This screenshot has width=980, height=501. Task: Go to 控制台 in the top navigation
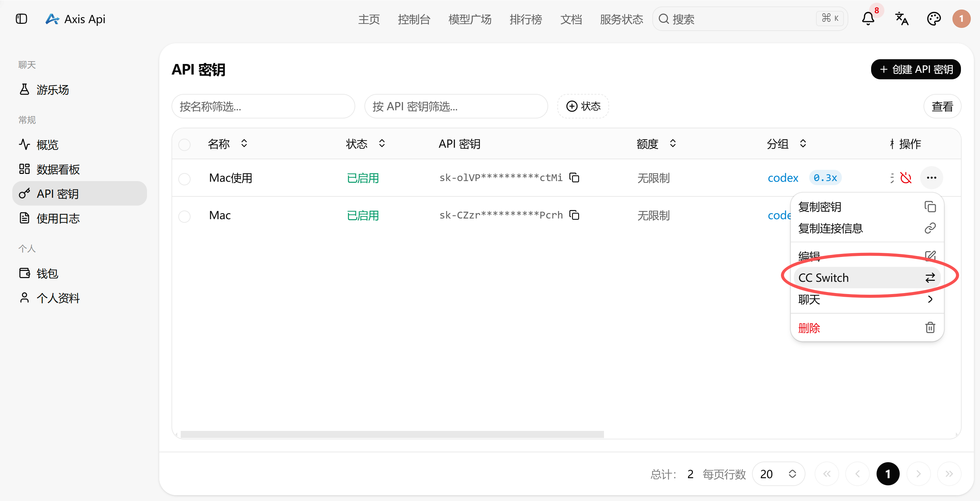(x=414, y=19)
